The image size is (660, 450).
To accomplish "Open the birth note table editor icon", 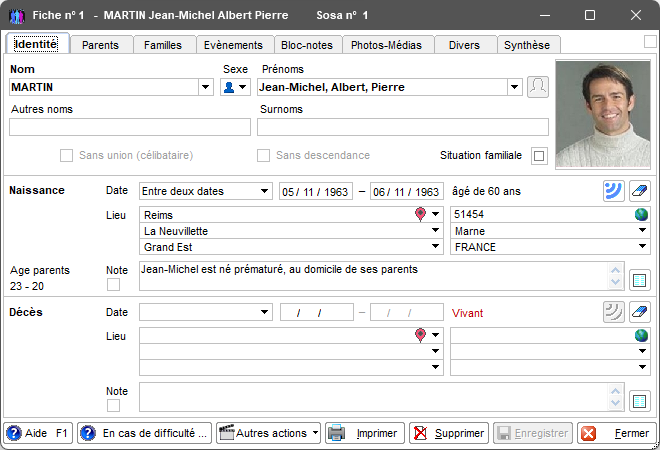I will 640,280.
